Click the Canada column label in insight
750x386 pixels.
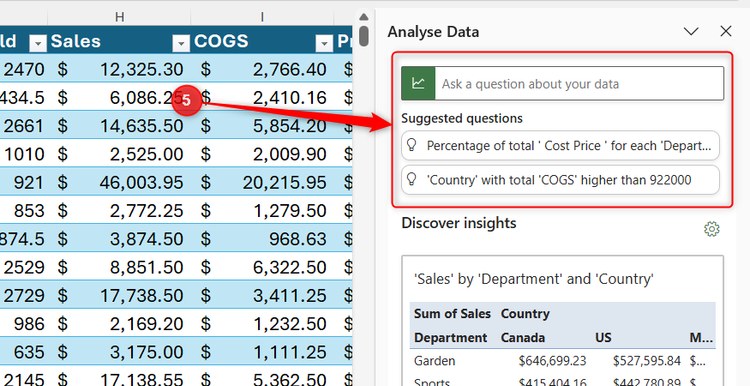click(523, 338)
